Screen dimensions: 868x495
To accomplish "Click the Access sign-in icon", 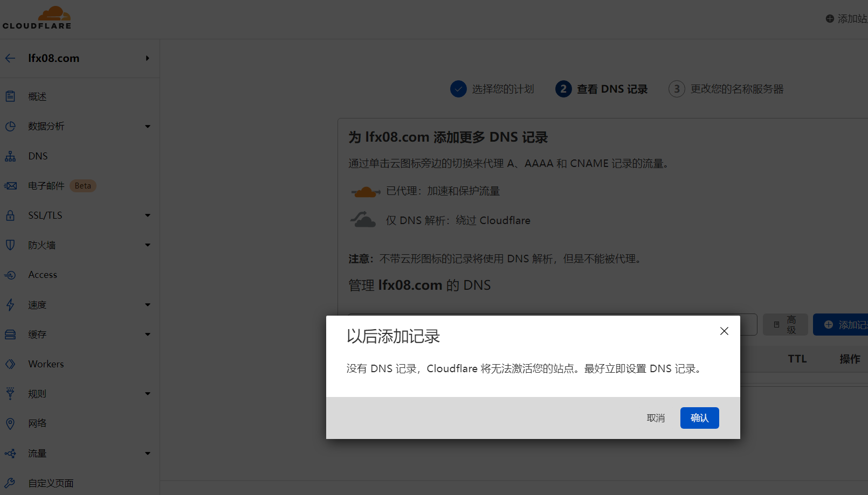I will [10, 275].
